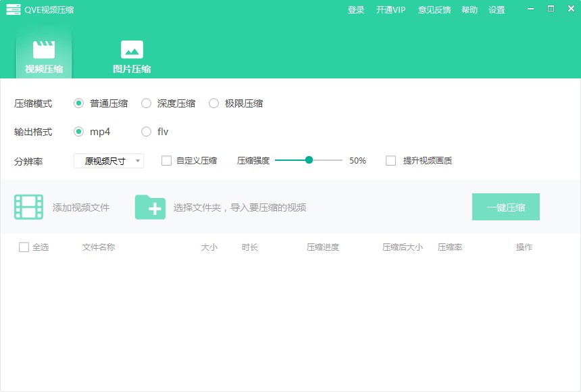Click 开通VIP to upgrade membership
Screen dimensions: 581x392
point(390,9)
